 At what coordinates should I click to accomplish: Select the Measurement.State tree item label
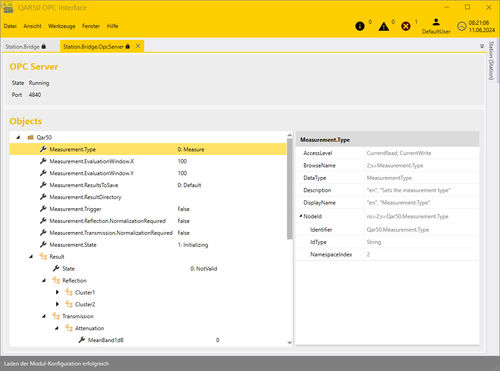[x=73, y=245]
